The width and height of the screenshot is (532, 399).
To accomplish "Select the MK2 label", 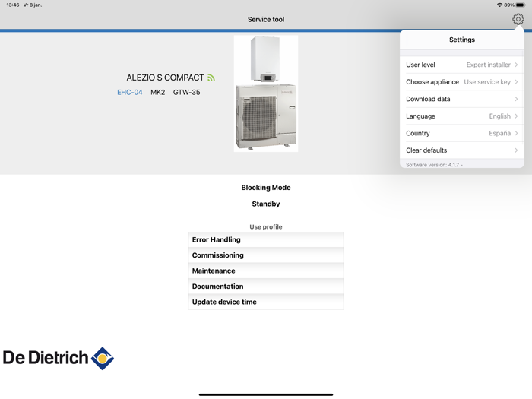I will point(158,92).
